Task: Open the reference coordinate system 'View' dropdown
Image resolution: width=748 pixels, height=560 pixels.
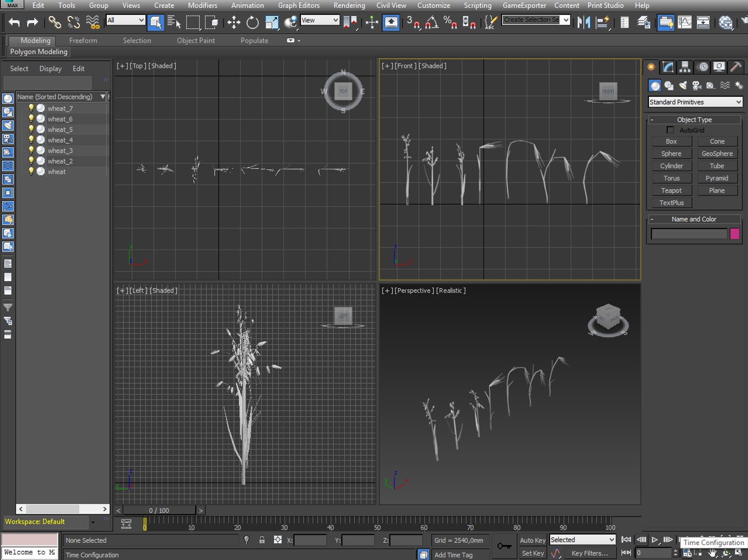Action: (320, 20)
